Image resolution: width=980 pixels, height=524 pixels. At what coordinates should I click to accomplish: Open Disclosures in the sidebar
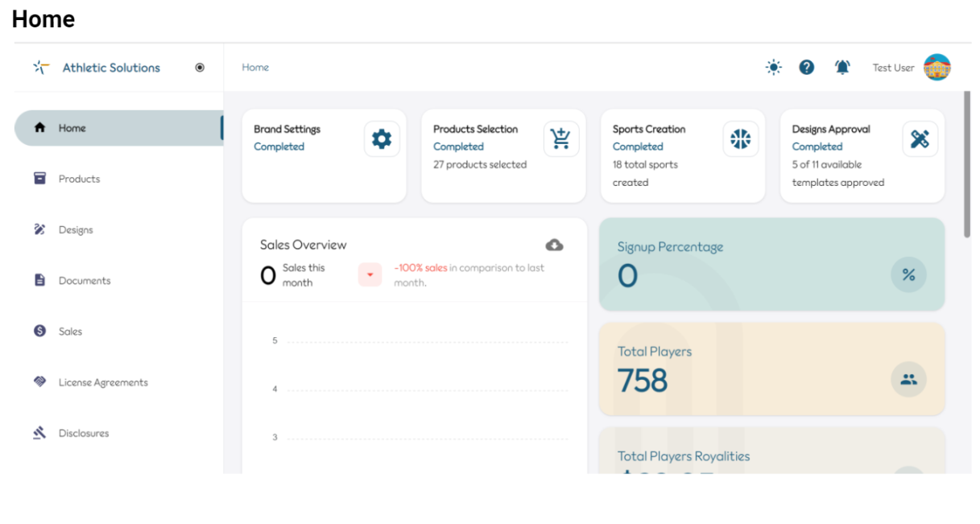point(118,433)
